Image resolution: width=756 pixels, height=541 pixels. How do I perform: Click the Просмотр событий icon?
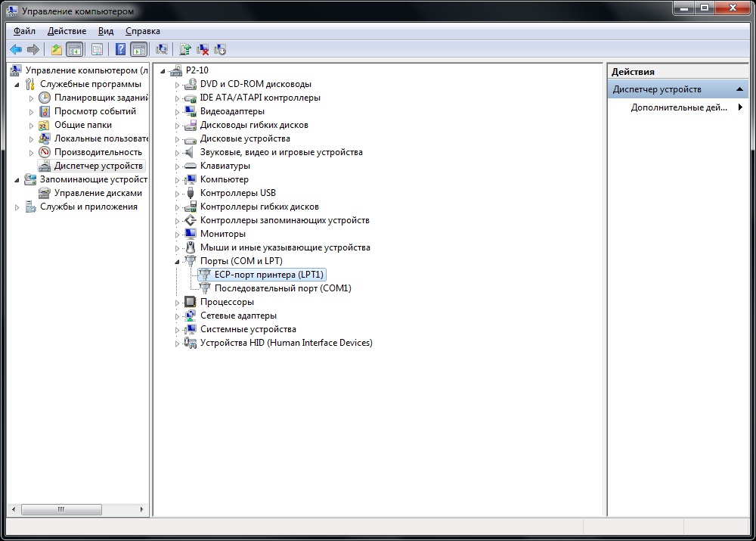(45, 111)
